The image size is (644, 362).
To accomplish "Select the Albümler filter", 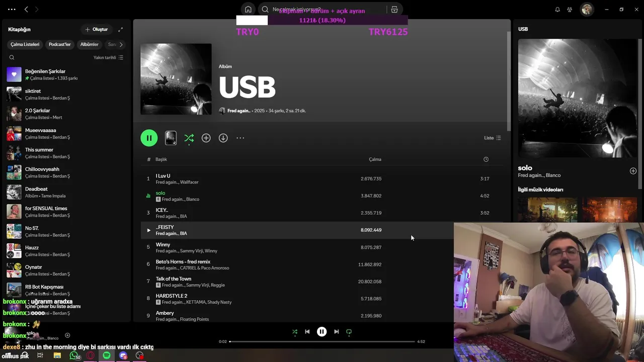I will (x=90, y=44).
